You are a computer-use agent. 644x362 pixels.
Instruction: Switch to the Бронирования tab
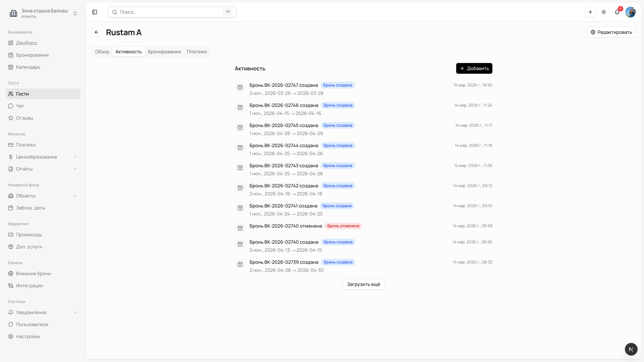click(164, 52)
